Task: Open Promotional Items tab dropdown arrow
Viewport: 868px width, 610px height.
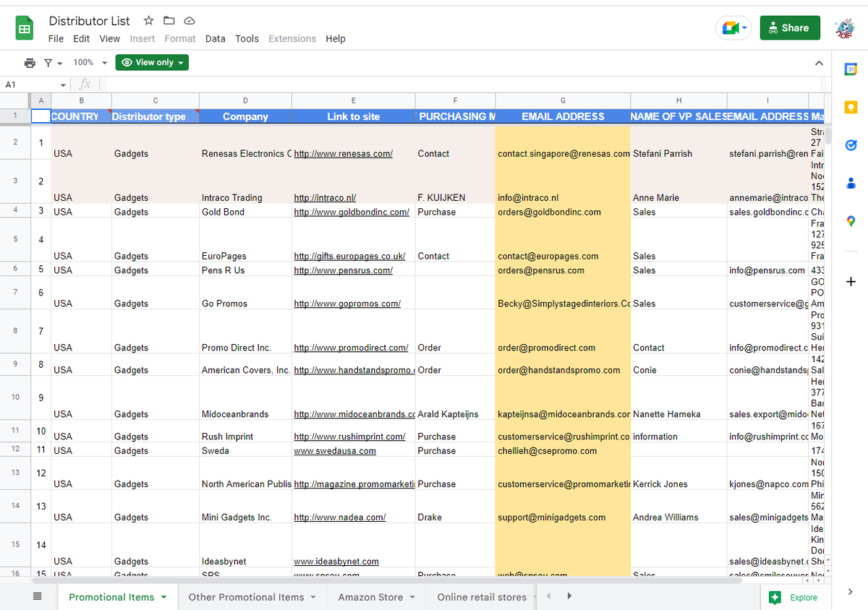Action: (x=164, y=598)
